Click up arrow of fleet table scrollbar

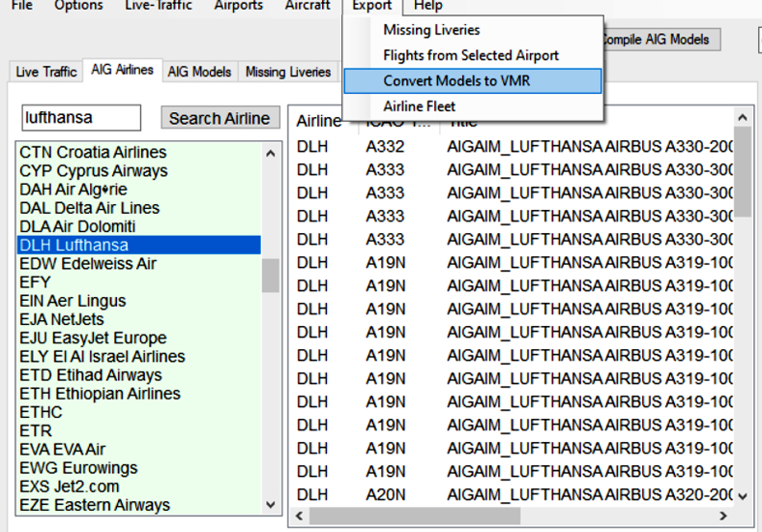coord(742,117)
